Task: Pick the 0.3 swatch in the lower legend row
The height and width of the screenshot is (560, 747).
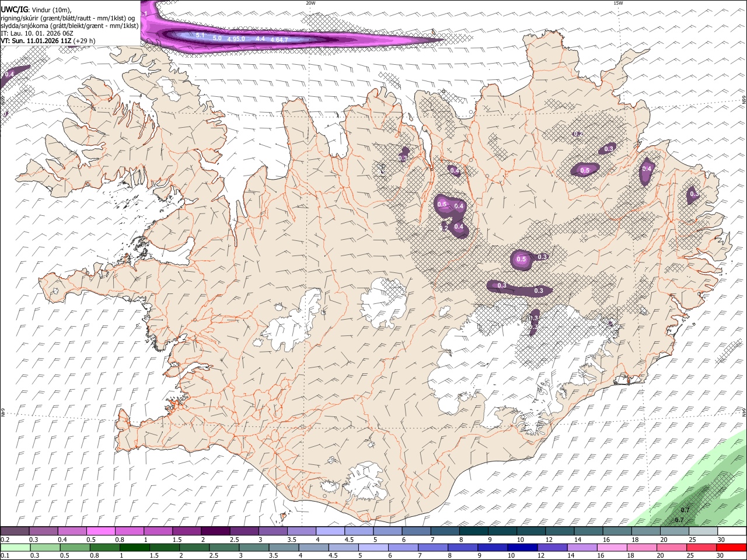Action: pos(44,548)
